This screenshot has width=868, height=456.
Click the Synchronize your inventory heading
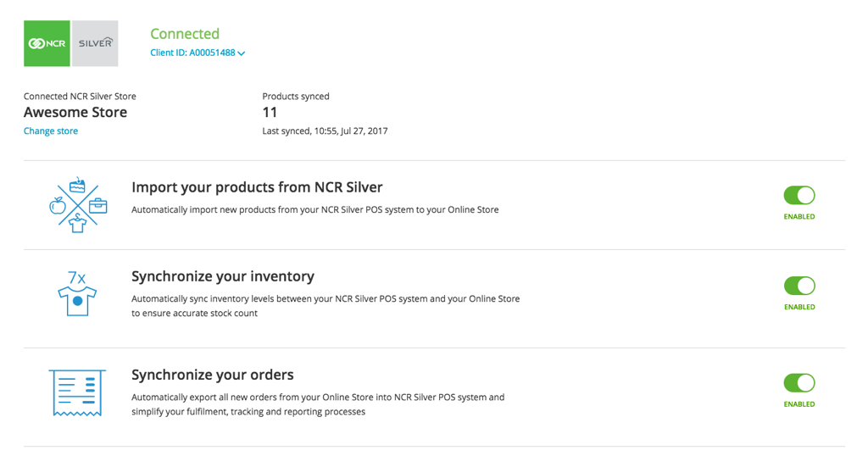(223, 276)
